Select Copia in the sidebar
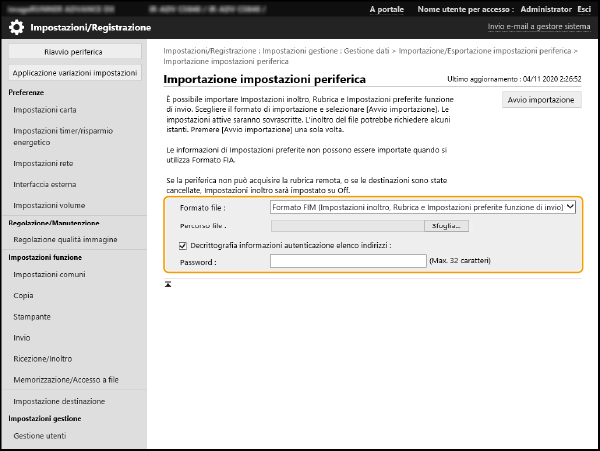 coord(24,297)
